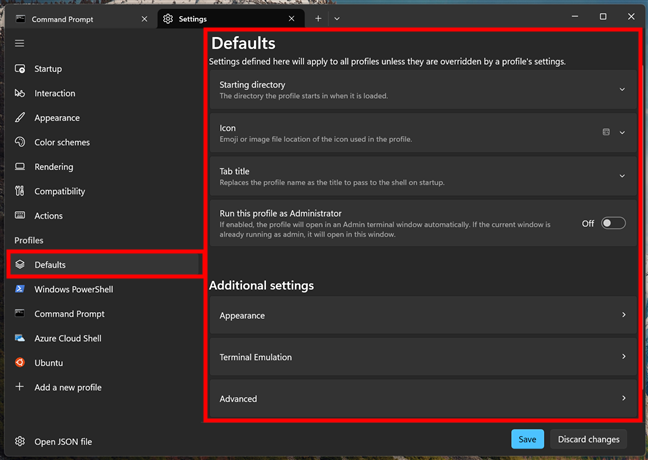
Task: Click the Startup icon in sidebar
Action: (20, 69)
